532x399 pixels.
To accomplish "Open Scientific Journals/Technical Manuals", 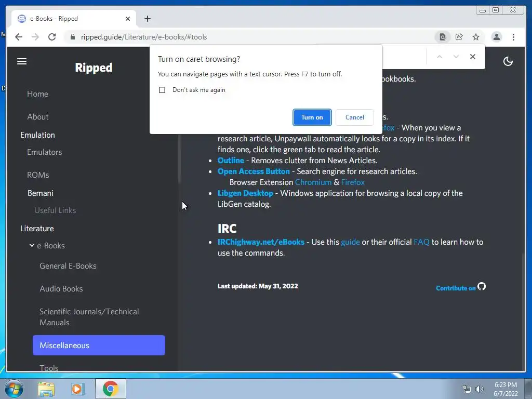I will coord(89,317).
